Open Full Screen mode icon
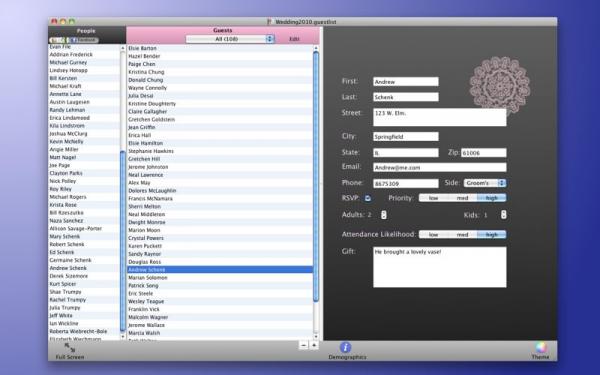600x375 pixels. point(70,348)
